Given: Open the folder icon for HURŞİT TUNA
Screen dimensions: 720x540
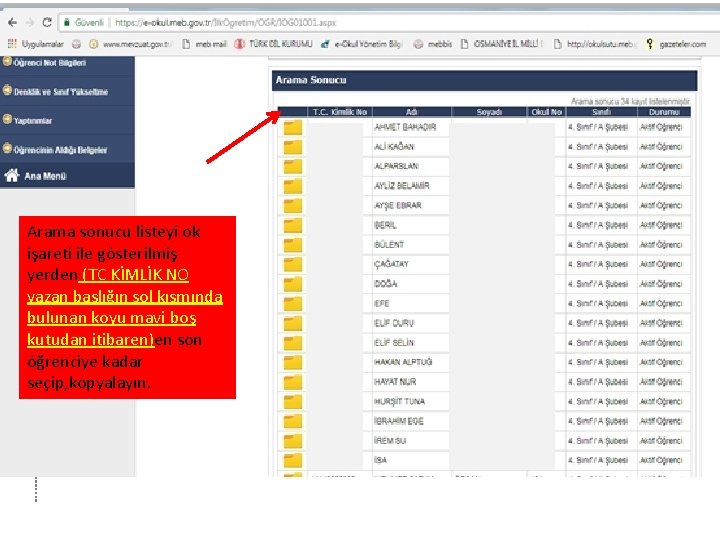Looking at the screenshot, I should tap(292, 402).
